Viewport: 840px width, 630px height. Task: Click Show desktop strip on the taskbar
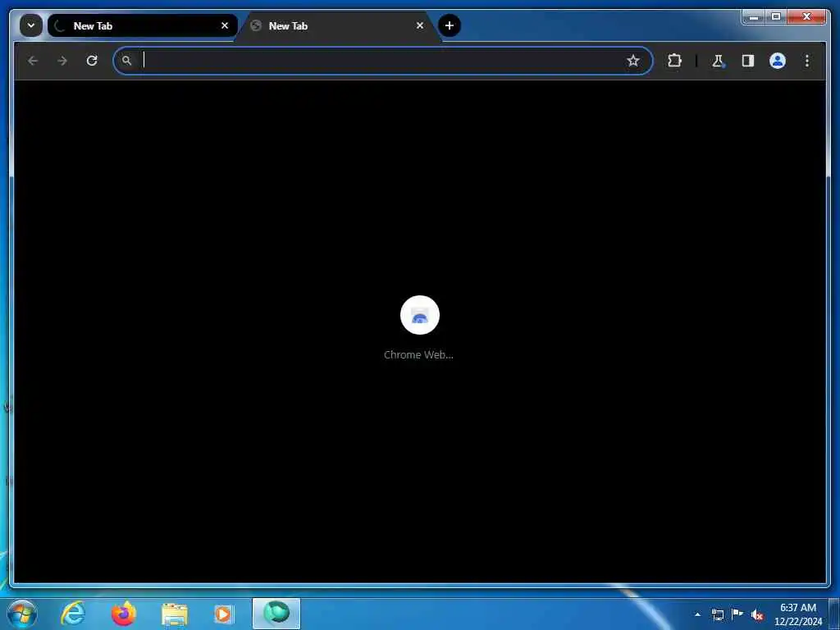(x=834, y=614)
